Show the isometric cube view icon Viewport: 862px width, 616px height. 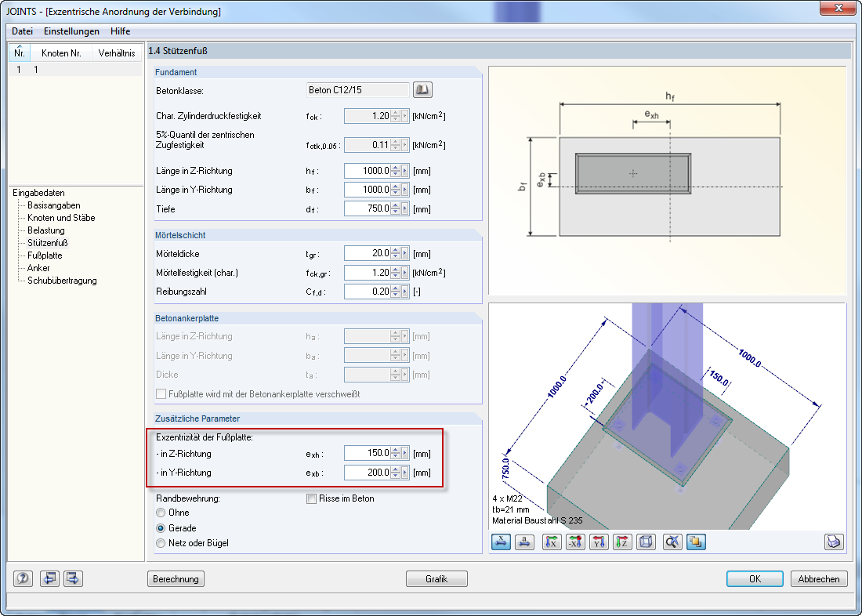(646, 542)
